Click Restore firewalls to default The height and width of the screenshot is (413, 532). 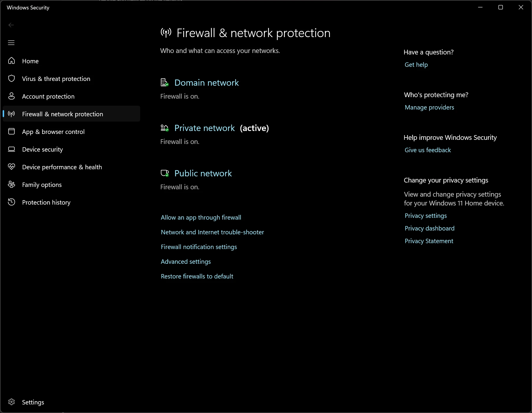tap(197, 276)
